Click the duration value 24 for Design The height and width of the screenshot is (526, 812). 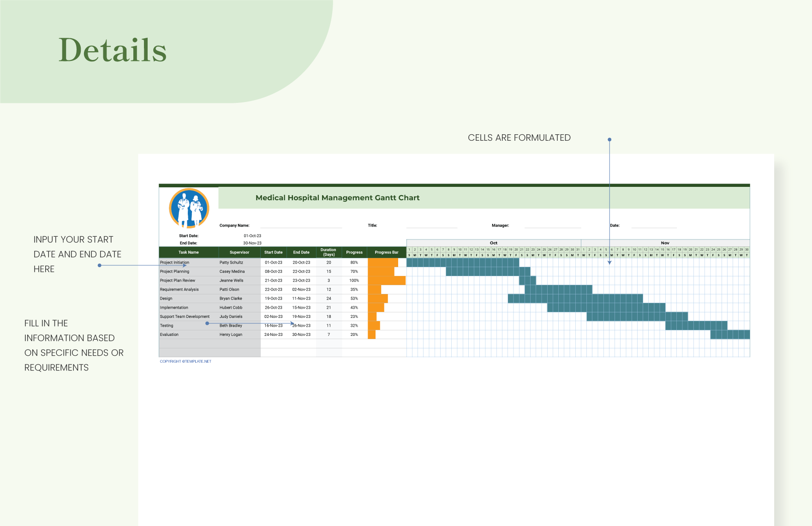(329, 299)
